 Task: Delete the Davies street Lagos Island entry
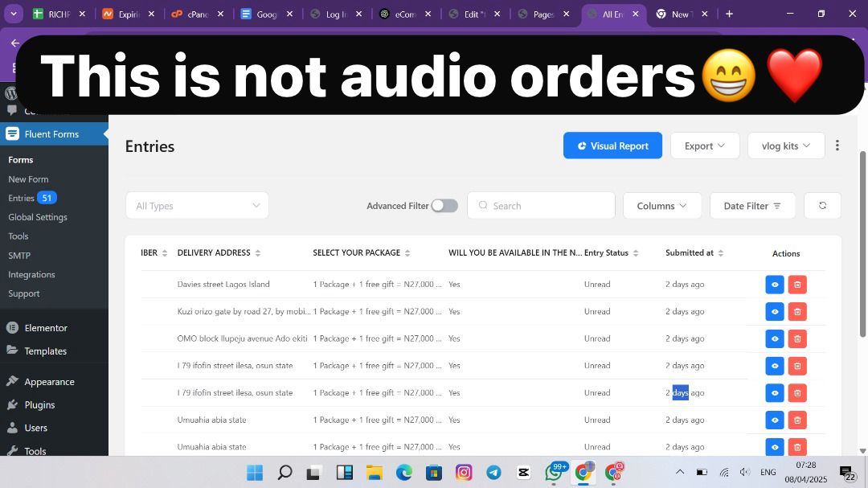point(796,285)
